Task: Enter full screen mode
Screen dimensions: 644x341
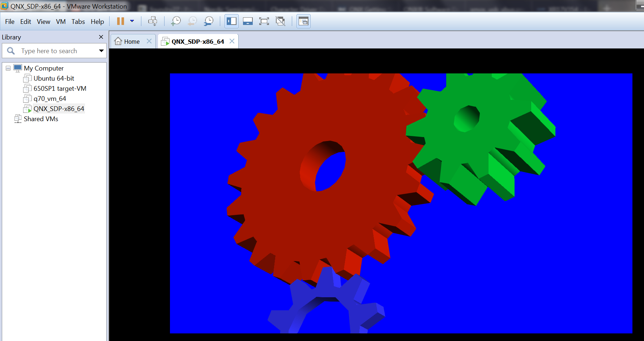Action: point(264,21)
